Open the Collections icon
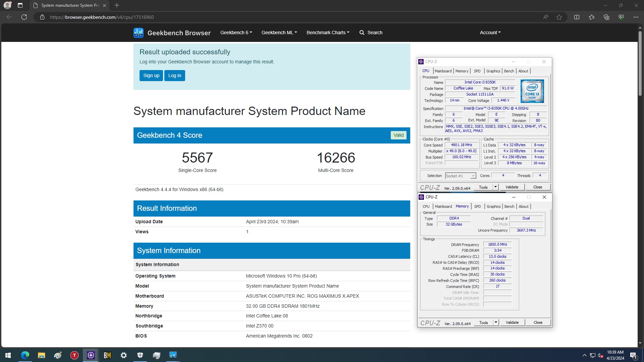644x362 pixels. click(606, 17)
